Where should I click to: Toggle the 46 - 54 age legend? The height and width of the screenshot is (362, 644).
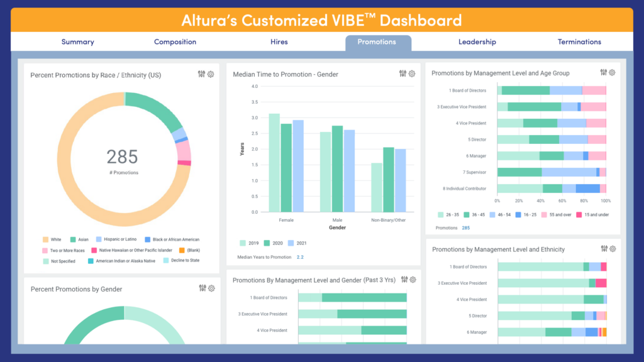500,215
